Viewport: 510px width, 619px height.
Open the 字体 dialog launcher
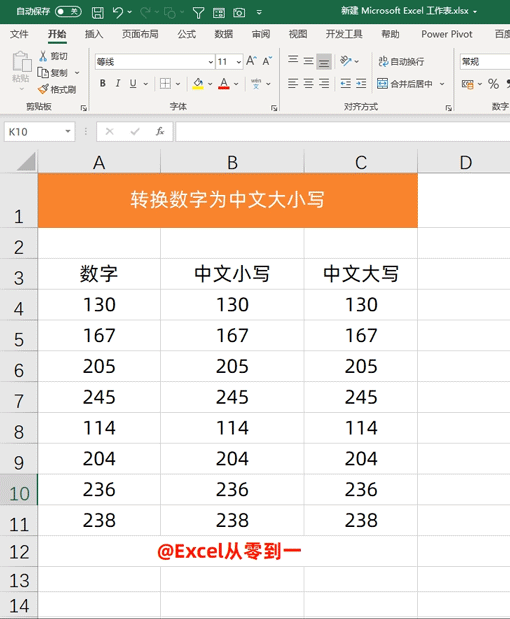pos(274,108)
